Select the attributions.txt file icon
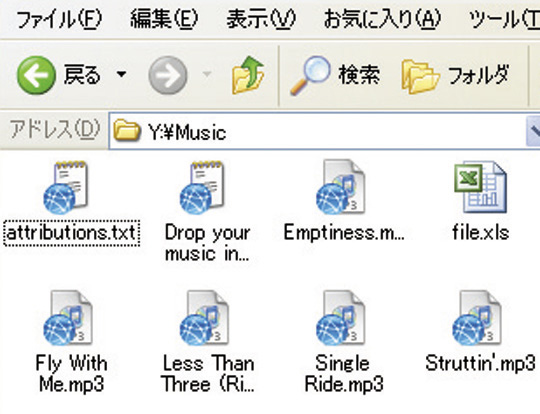Image resolution: width=540 pixels, height=414 pixels. click(65, 188)
